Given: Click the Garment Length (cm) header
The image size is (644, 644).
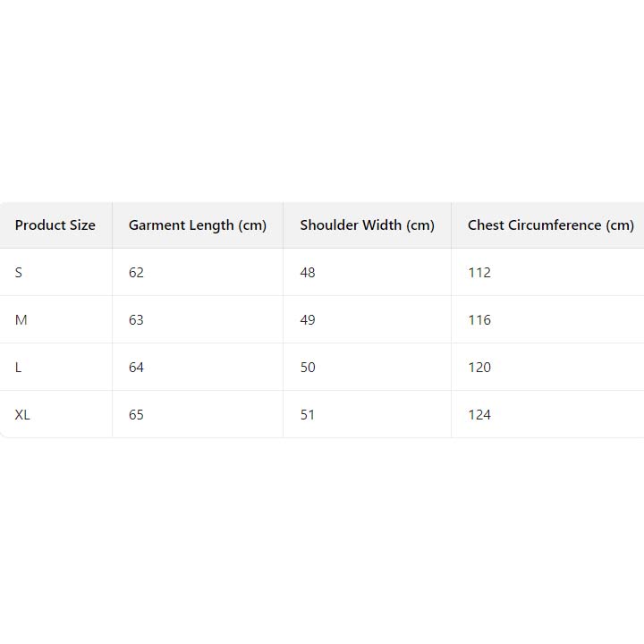Looking at the screenshot, I should tap(198, 225).
